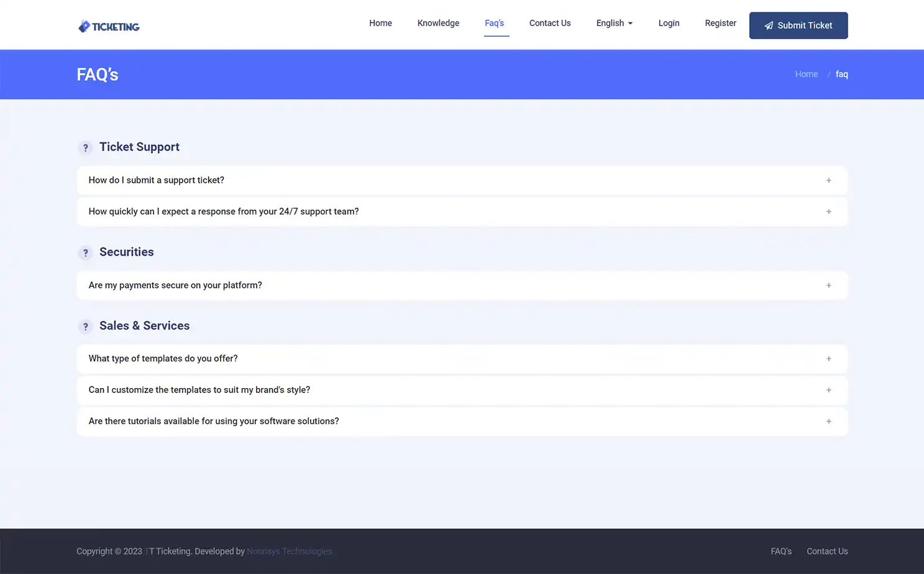Click the Ticketing logo icon
This screenshot has height=574, width=924.
coord(83,26)
